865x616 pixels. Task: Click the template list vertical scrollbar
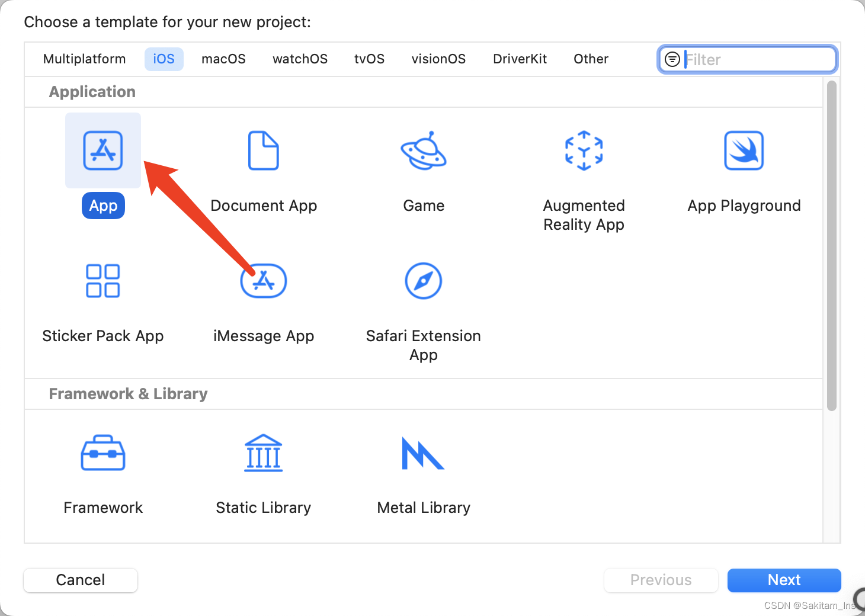coord(832,246)
